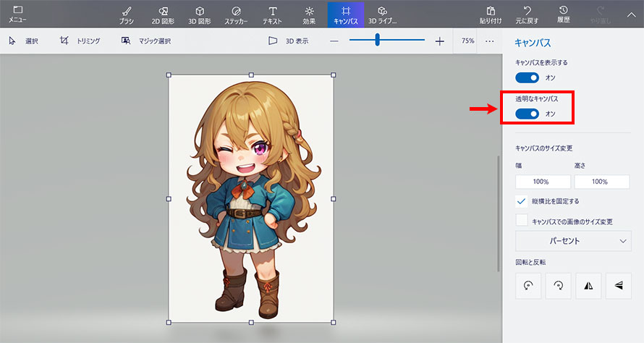644x343 pixels.
Task: Click the キャンバス panel heading
Action: [x=533, y=43]
